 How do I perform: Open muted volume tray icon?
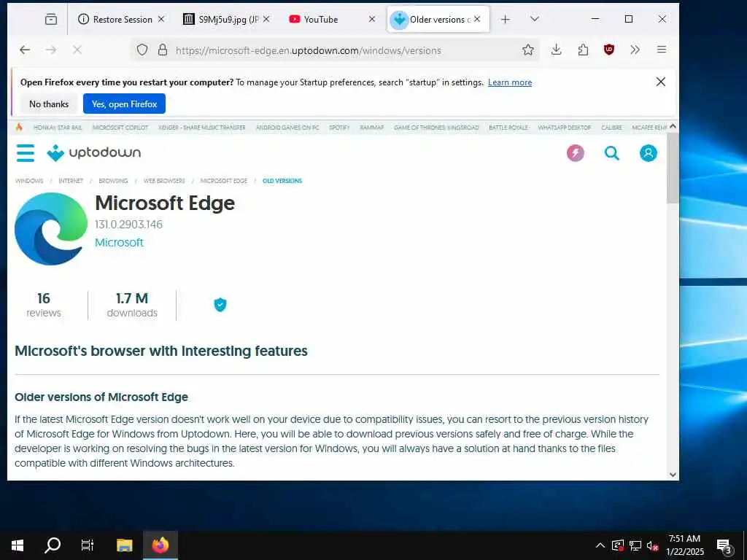(653, 545)
